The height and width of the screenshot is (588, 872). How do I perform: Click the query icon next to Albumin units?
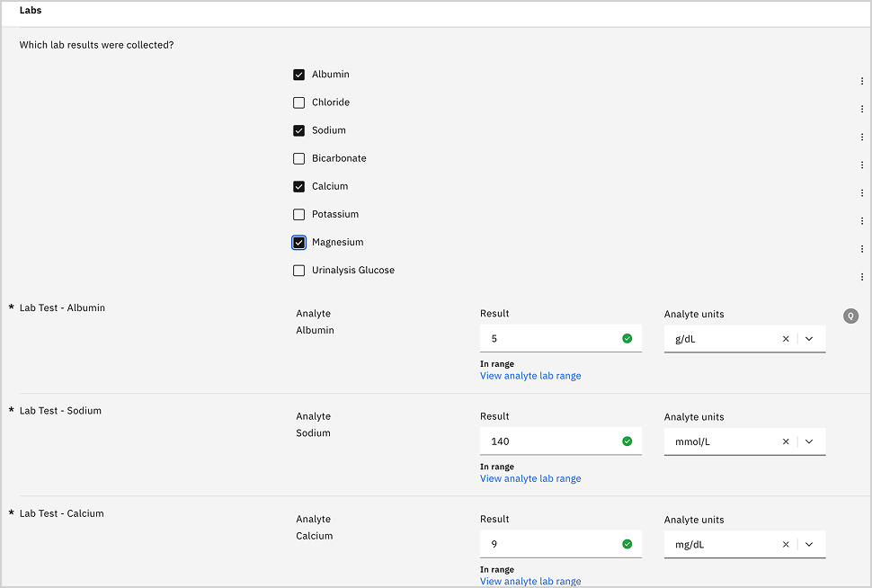tap(850, 316)
